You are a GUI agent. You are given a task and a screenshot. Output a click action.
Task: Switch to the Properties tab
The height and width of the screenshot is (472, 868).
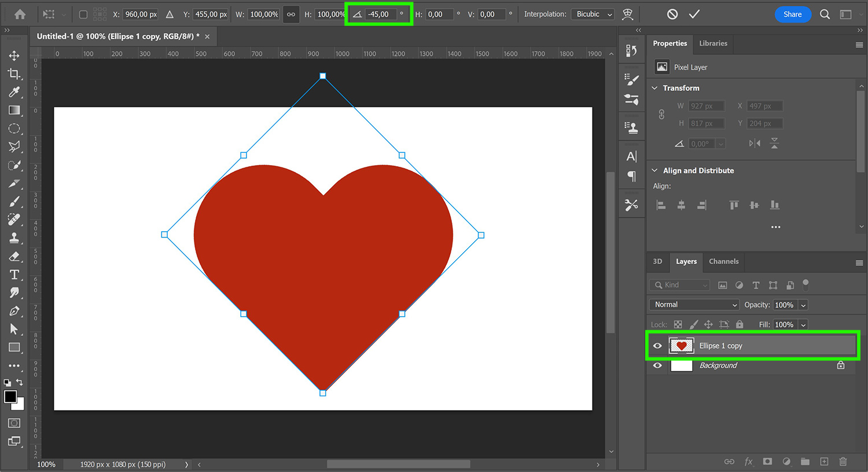pos(670,43)
